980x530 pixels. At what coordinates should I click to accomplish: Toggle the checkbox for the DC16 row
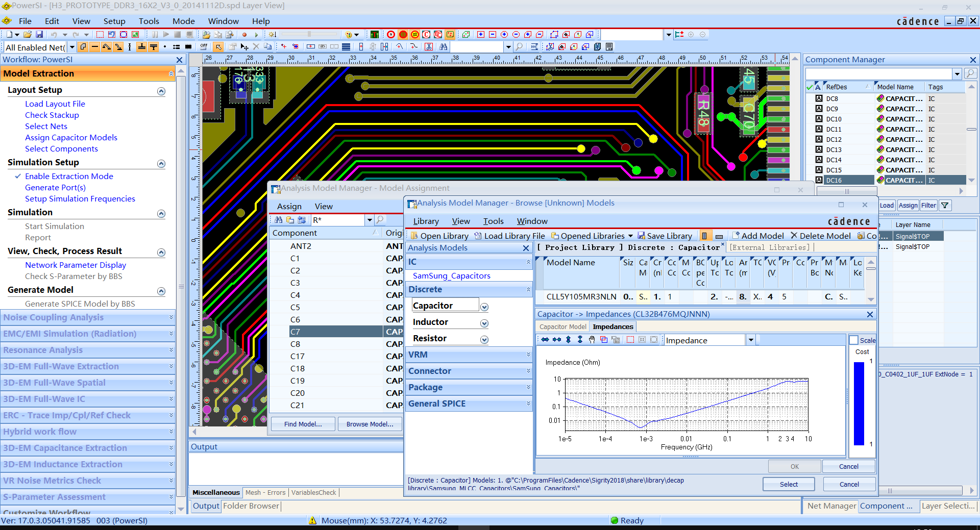click(x=819, y=180)
